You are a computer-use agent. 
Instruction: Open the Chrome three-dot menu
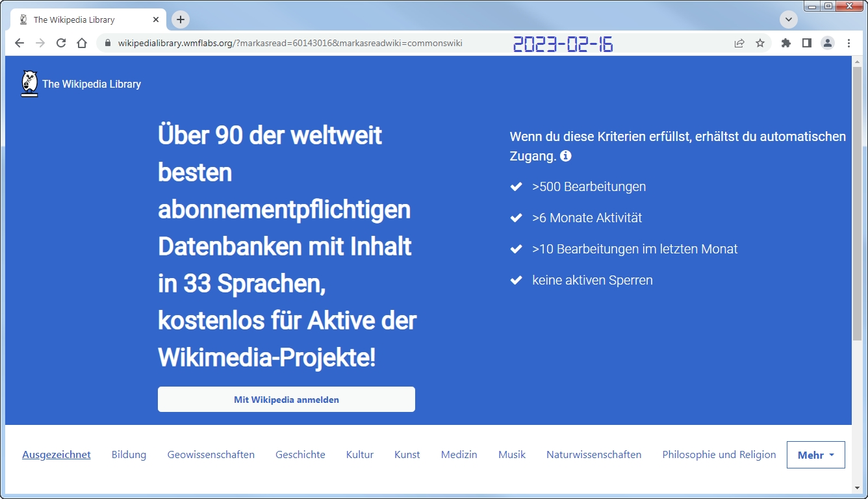(849, 43)
